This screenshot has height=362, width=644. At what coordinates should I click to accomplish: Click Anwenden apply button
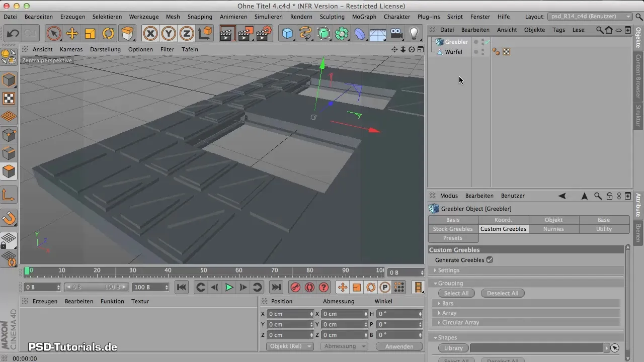(398, 346)
